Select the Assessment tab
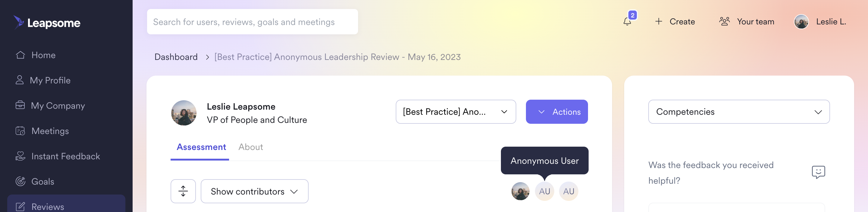 click(x=201, y=147)
